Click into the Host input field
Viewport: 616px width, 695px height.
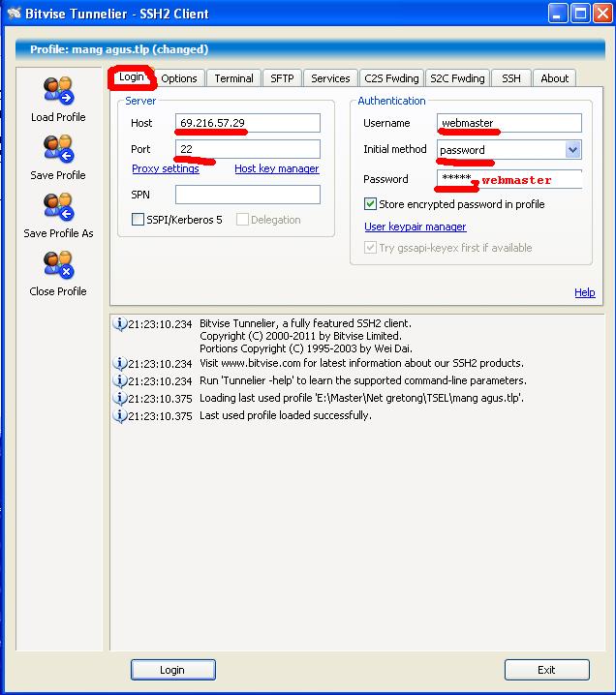248,123
